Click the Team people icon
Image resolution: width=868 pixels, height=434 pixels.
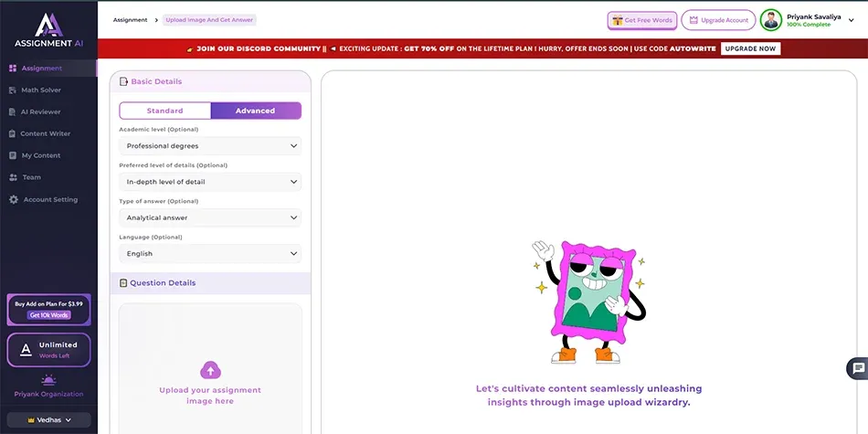point(14,177)
